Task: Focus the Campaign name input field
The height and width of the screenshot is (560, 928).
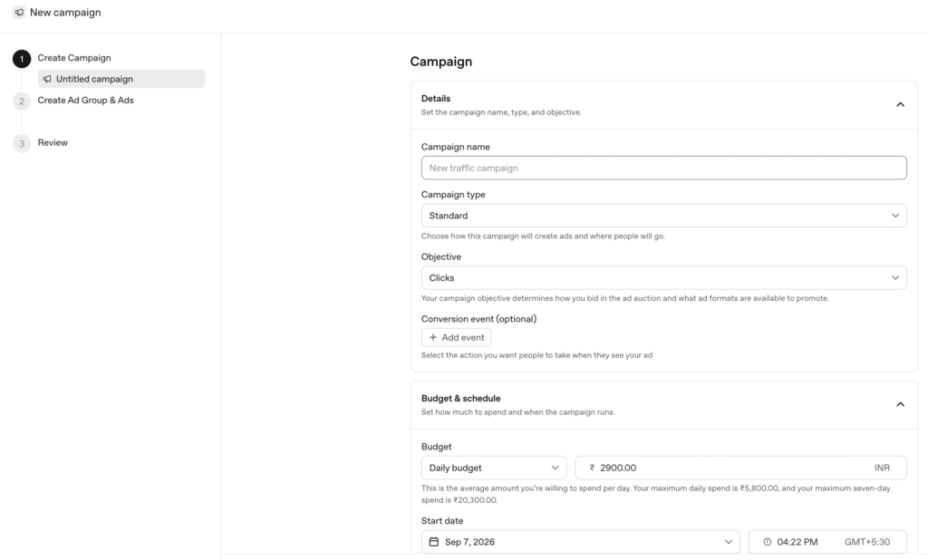Action: coord(663,169)
